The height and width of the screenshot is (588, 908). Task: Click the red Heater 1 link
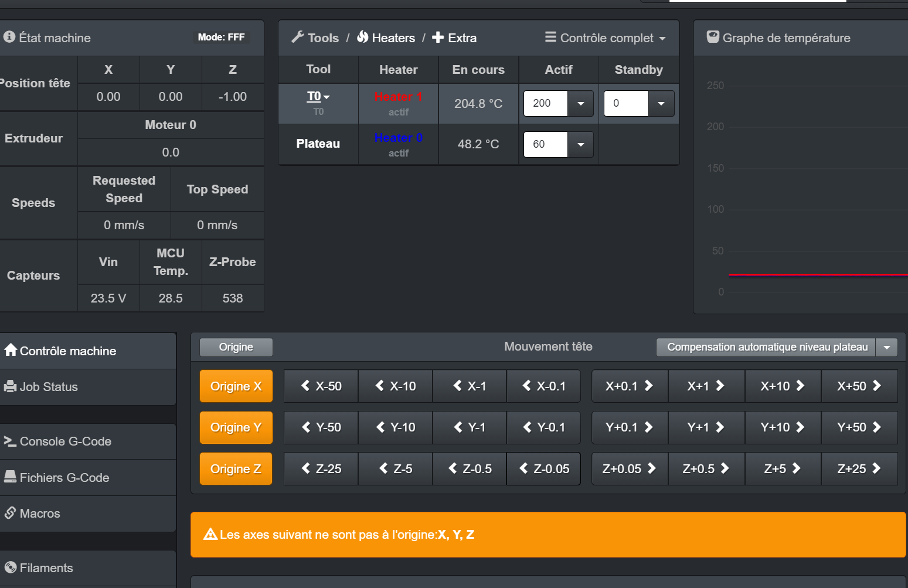[x=398, y=97]
